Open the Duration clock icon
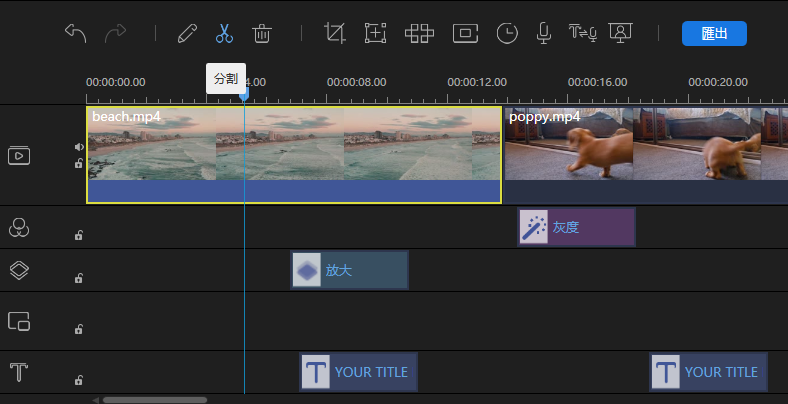 click(507, 34)
